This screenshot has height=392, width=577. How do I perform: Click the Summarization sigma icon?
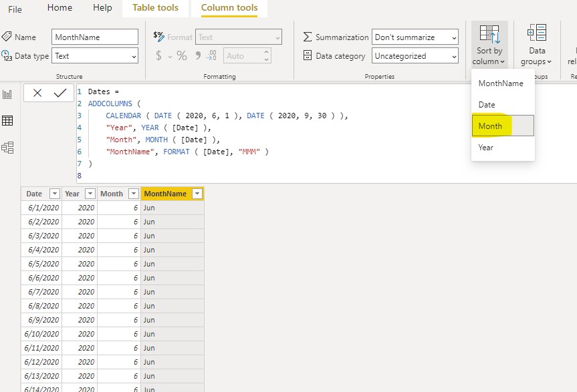[x=308, y=37]
